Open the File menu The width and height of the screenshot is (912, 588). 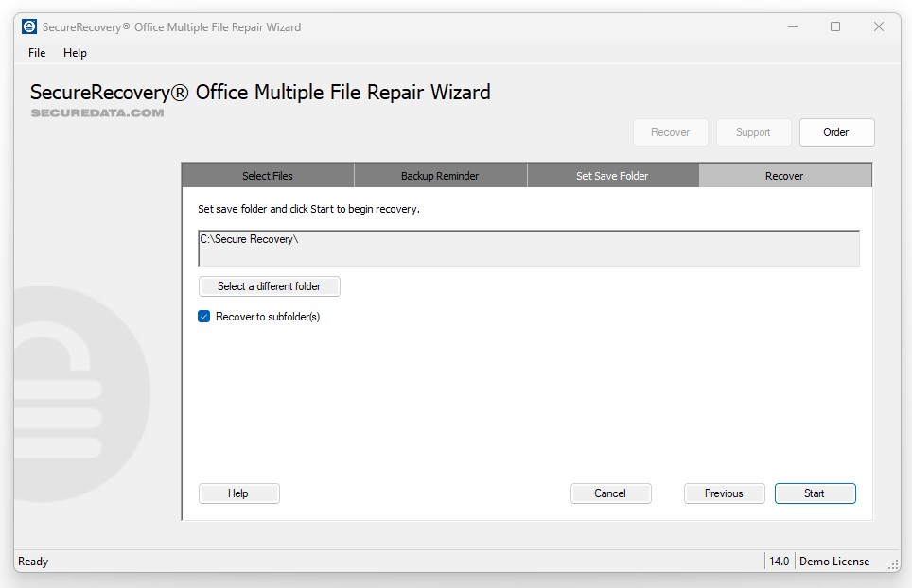37,53
